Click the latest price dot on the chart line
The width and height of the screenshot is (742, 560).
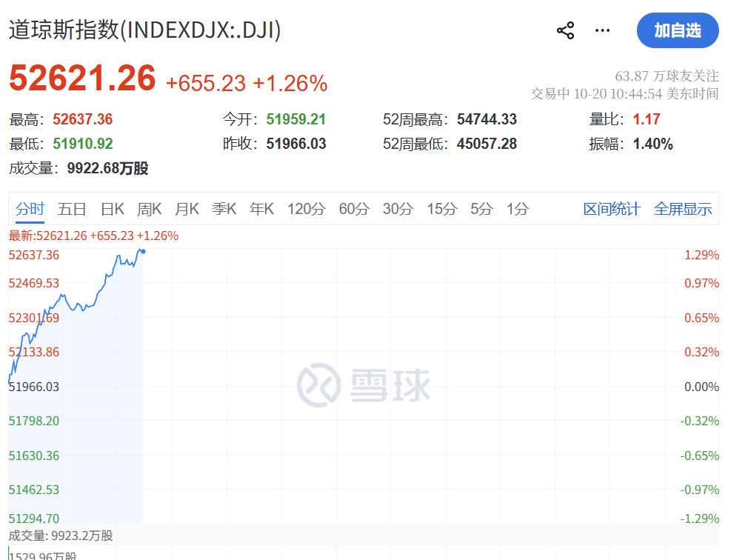(144, 251)
